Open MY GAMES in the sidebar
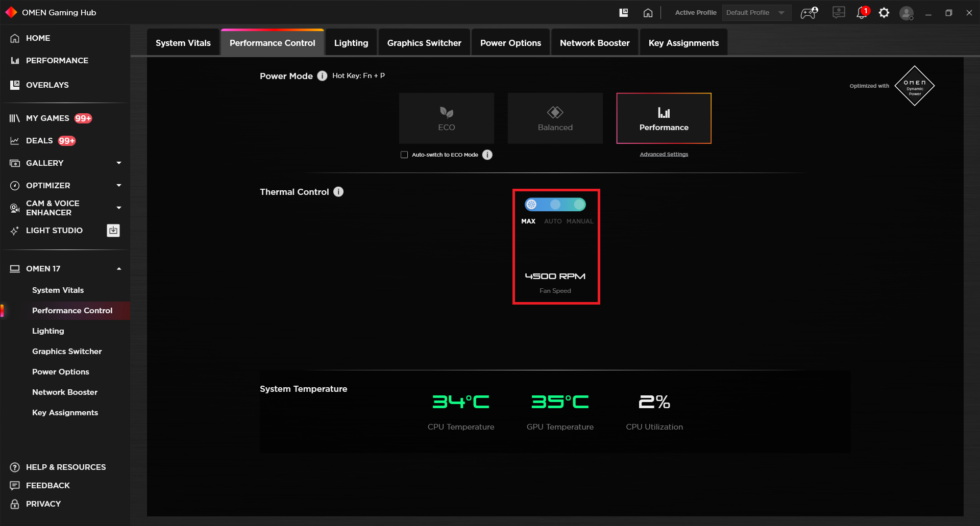 (47, 118)
